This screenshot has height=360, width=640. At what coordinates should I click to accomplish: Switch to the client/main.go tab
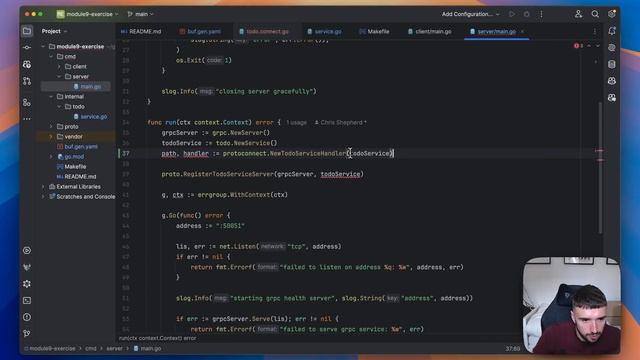point(429,31)
